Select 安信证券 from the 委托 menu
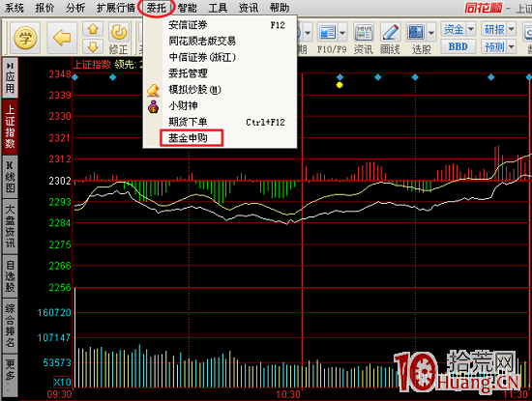 coord(220,25)
